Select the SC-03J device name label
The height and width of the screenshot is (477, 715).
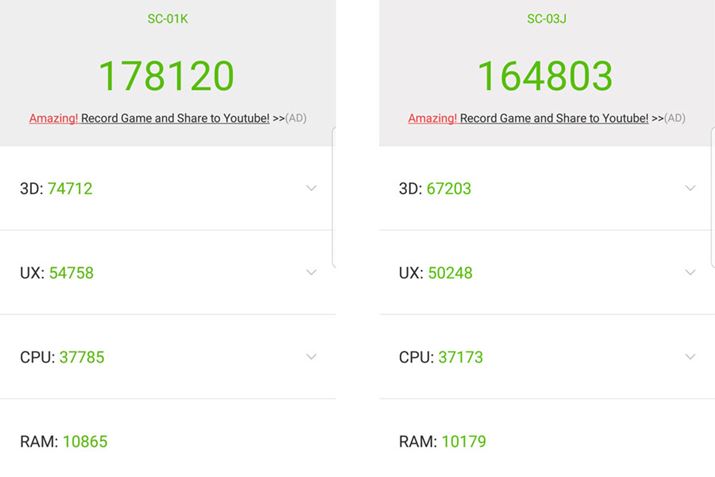pyautogui.click(x=547, y=19)
